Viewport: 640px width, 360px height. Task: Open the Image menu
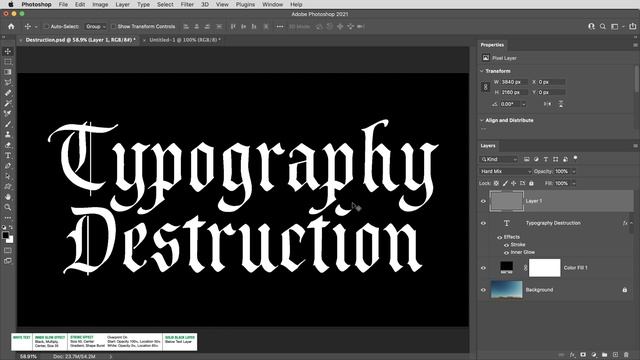pos(100,4)
